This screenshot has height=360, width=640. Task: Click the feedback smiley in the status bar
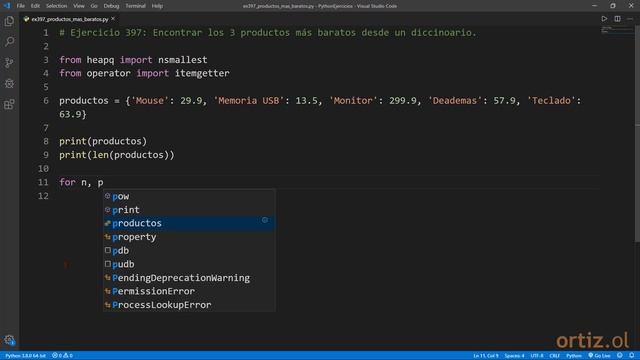tap(620, 356)
